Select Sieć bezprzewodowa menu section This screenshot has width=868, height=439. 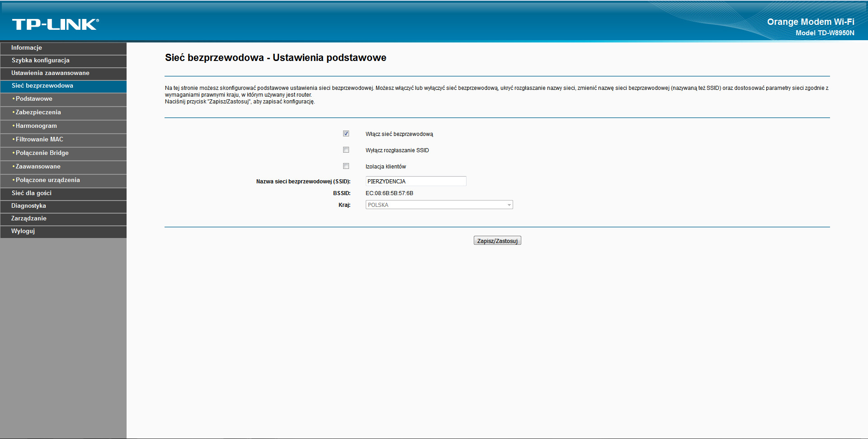tap(63, 86)
